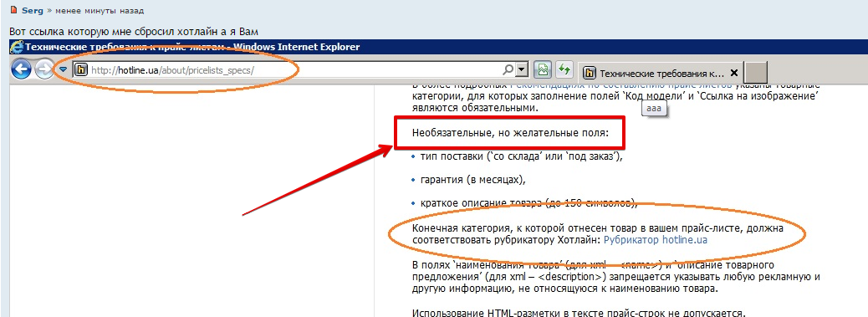Click the green refresh arrows button
Image resolution: width=868 pixels, height=317 pixels.
[564, 70]
